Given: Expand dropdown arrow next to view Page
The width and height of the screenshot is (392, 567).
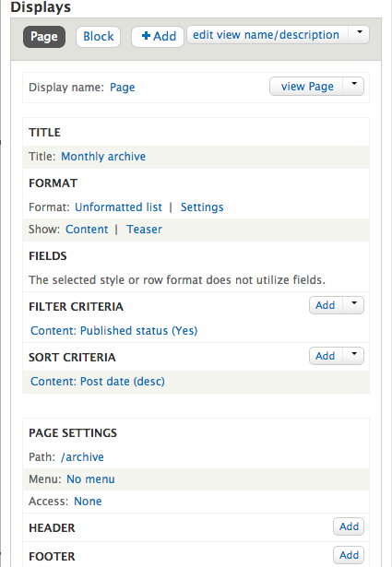Looking at the screenshot, I should point(353,87).
